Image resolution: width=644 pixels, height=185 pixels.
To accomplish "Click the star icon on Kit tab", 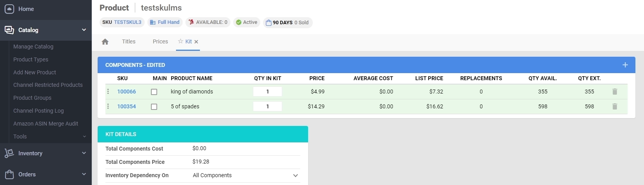I will click(x=180, y=41).
